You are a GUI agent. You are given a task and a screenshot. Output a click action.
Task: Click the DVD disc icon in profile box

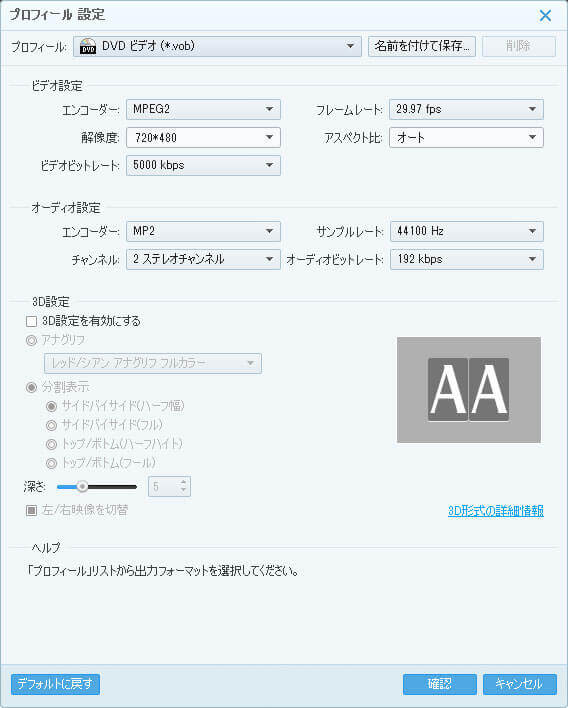click(x=88, y=46)
